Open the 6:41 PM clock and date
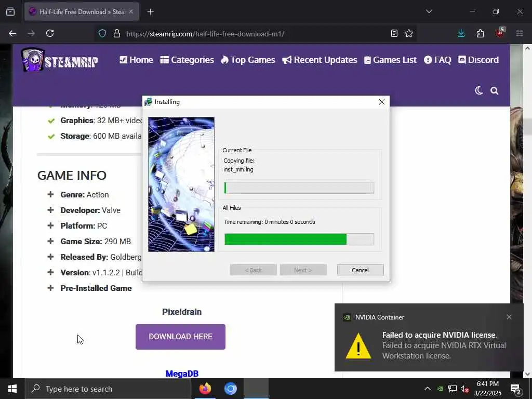Screen dimensions: 532x399 487,389
